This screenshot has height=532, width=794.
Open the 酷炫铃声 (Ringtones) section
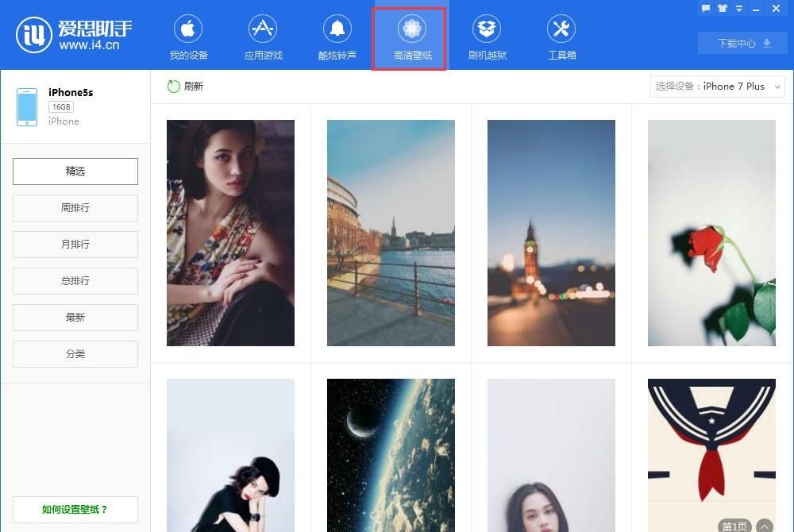(336, 36)
